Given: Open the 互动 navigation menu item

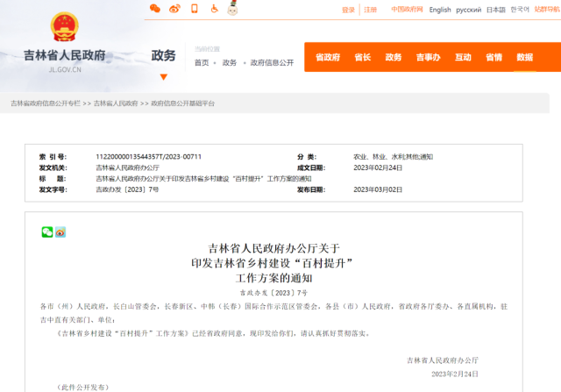Looking at the screenshot, I should point(463,58).
